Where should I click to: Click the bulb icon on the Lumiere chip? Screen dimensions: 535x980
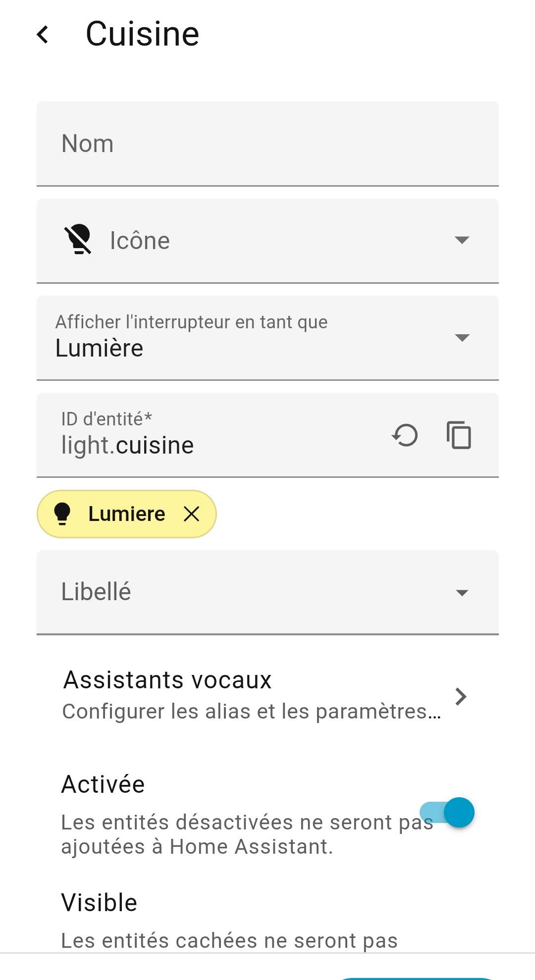(x=62, y=514)
